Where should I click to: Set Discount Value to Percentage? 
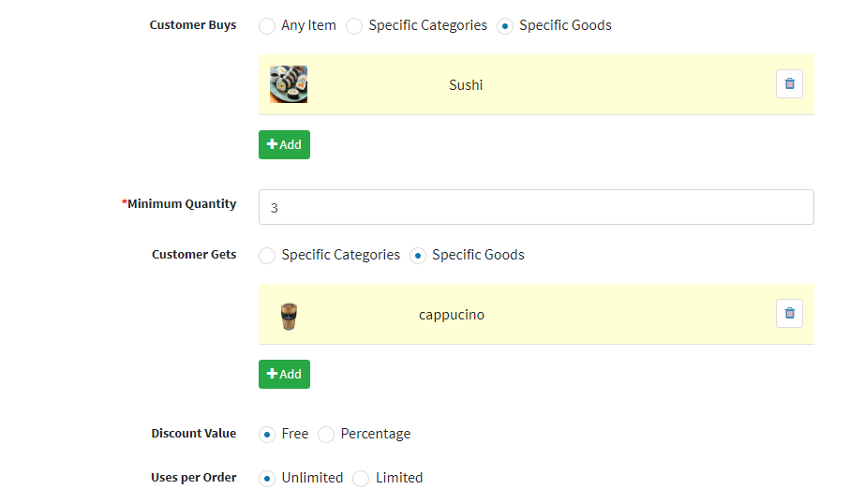326,434
